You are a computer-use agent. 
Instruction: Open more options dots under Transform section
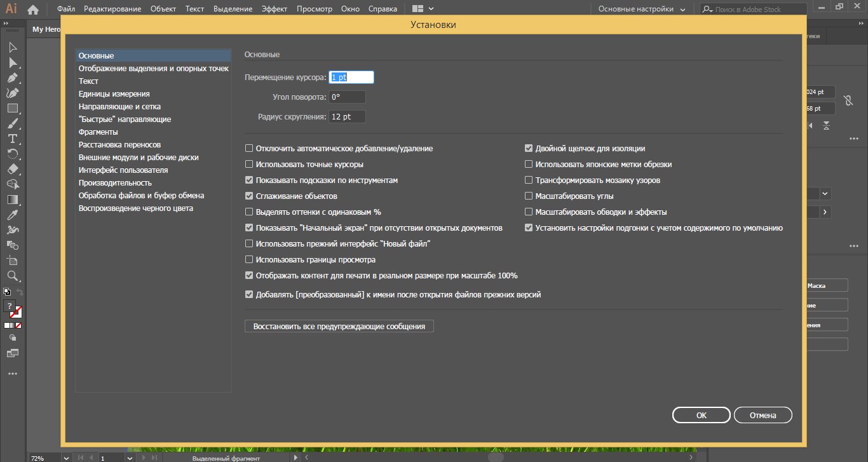tap(854, 139)
